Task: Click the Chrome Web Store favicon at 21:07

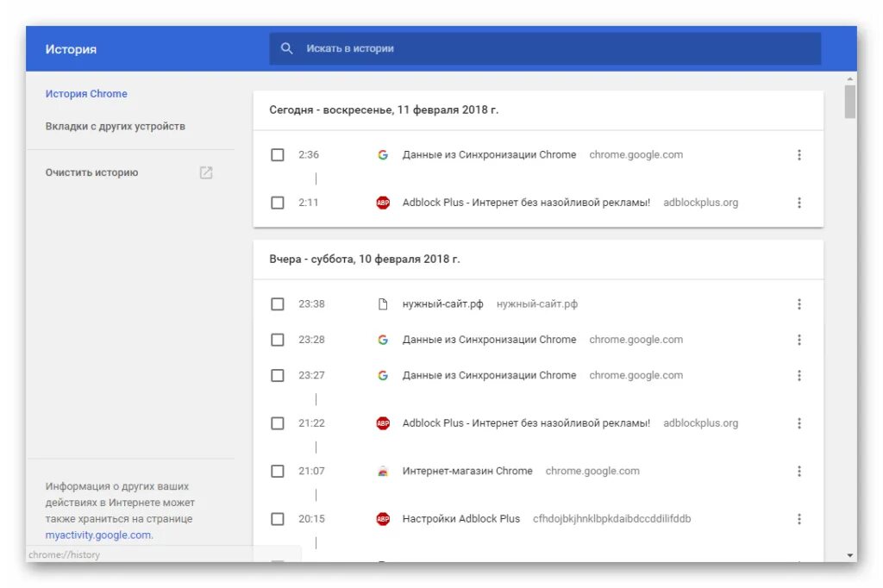Action: (383, 472)
